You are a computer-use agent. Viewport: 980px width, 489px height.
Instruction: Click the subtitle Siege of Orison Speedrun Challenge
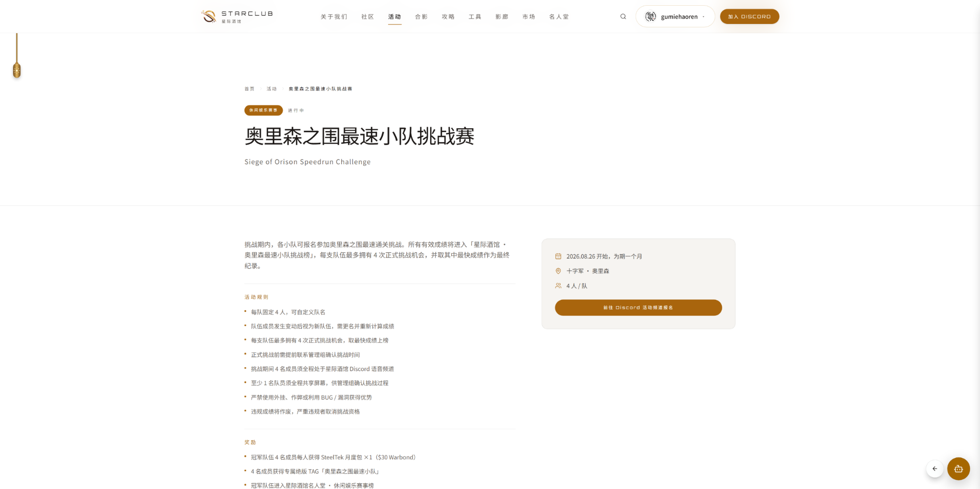tap(307, 162)
